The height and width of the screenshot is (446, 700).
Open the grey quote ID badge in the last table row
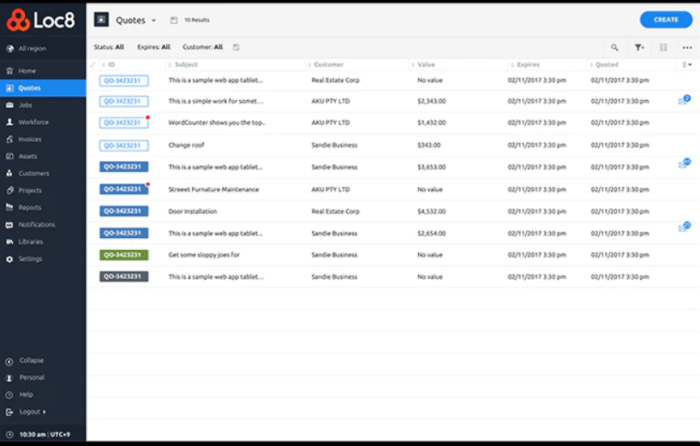pos(124,277)
